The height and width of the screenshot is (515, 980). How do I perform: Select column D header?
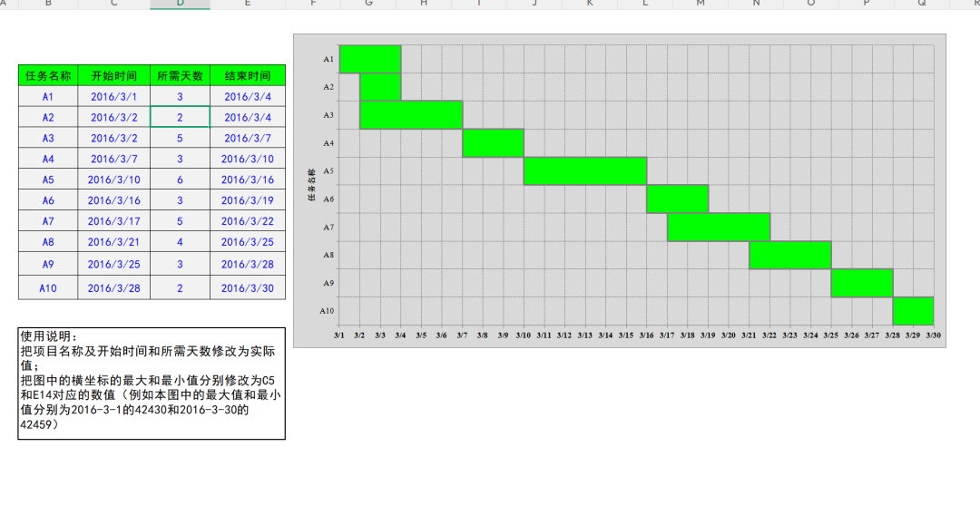tap(180, 5)
